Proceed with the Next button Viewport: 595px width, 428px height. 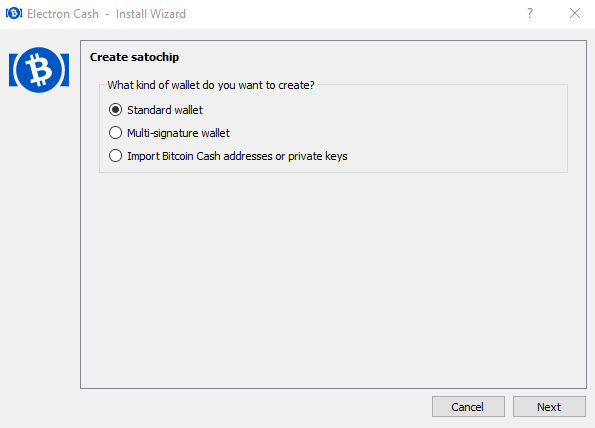pyautogui.click(x=549, y=407)
